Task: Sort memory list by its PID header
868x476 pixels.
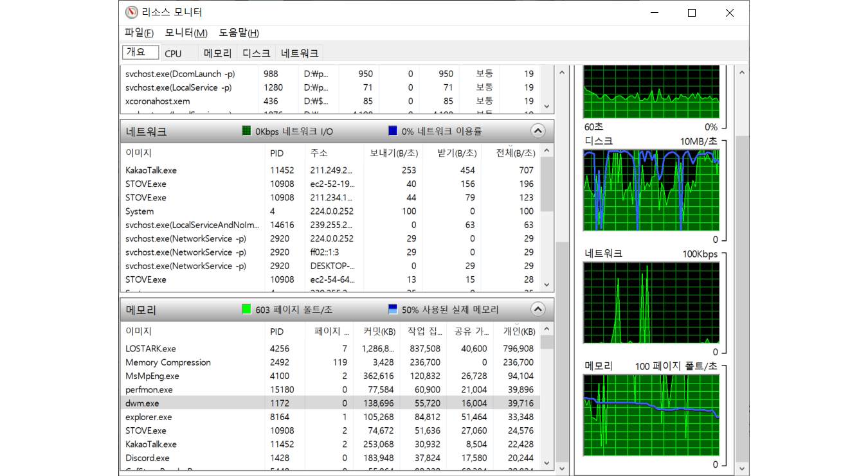Action: (x=285, y=331)
